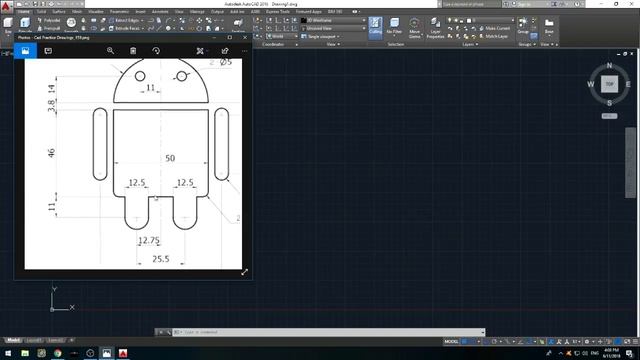Click the Presspull tool

(x=49, y=28)
